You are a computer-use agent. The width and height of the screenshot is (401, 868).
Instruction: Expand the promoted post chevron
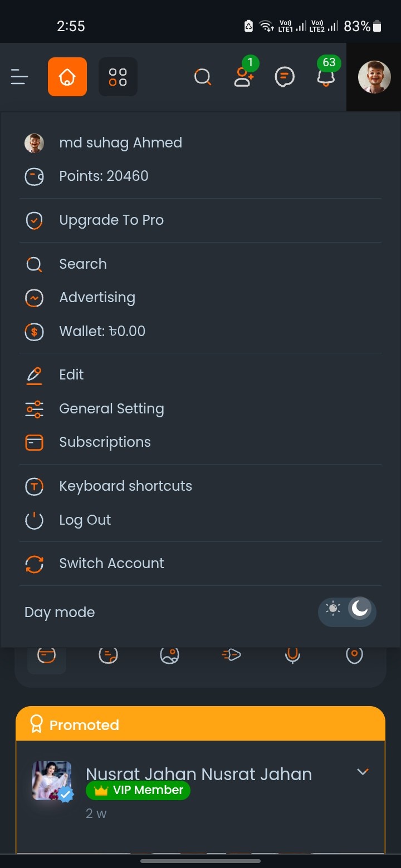tap(363, 772)
